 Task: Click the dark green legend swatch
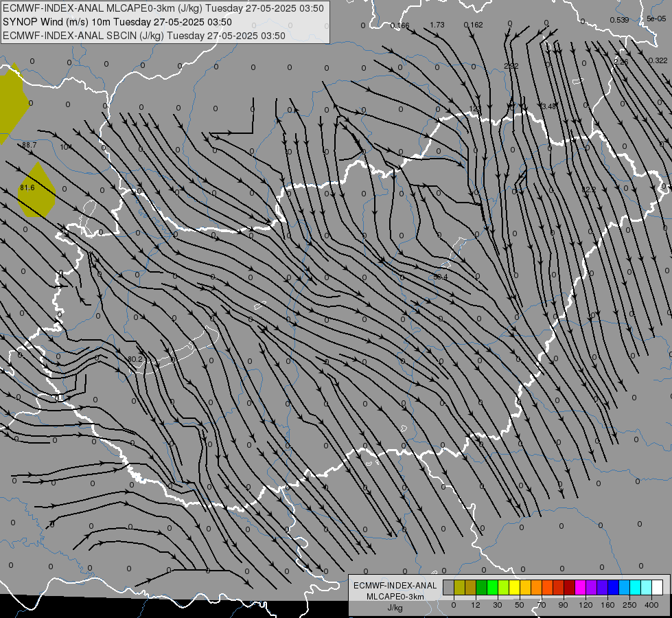click(x=481, y=587)
